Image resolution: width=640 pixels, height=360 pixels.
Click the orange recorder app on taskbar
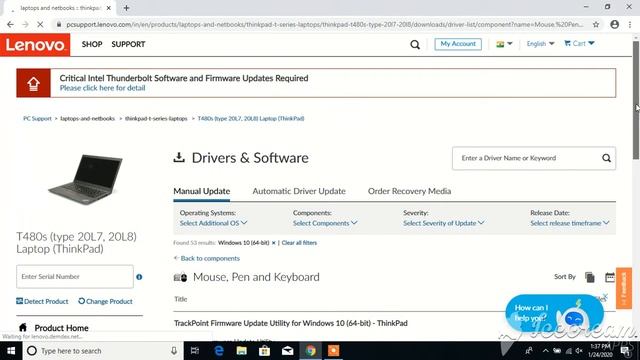click(x=333, y=351)
